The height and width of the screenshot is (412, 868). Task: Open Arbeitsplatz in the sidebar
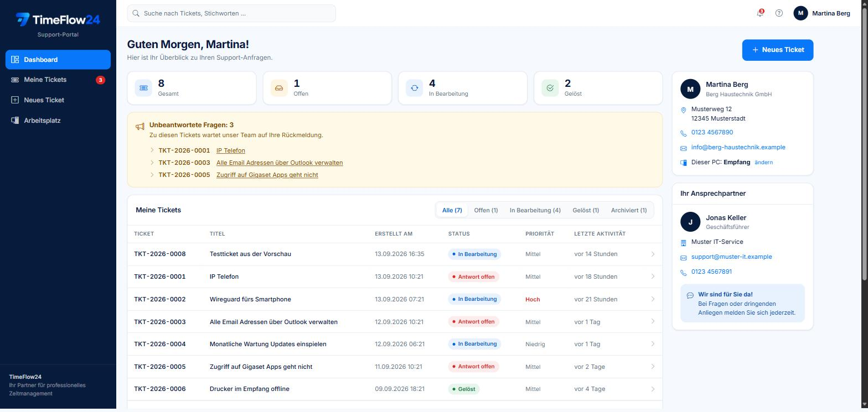tap(58, 121)
